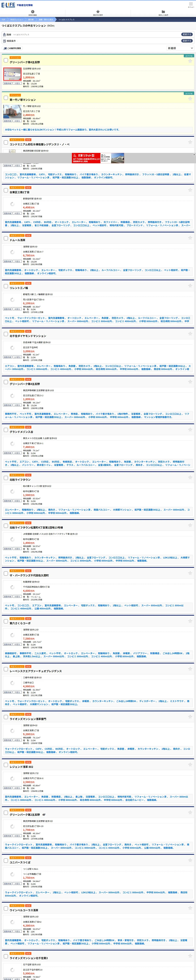Click the clock icon for 最近の履歴
196x980 pixels.
click(33, 12)
